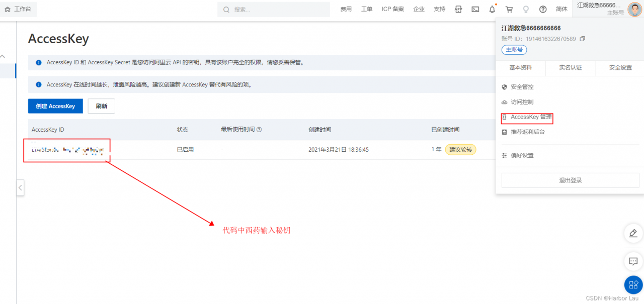Launch Cloud Shell terminal icon
This screenshot has height=304, width=644.
pyautogui.click(x=475, y=9)
